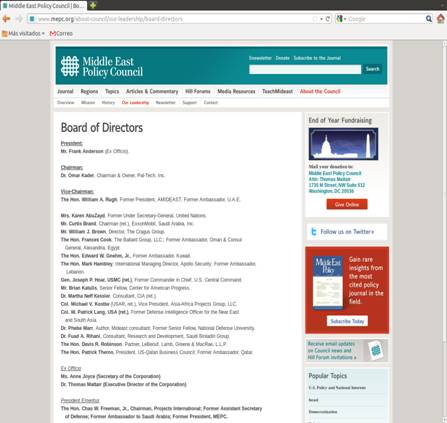Click the bookmark star in the address bar
The height and width of the screenshot is (423, 447).
tap(315, 19)
